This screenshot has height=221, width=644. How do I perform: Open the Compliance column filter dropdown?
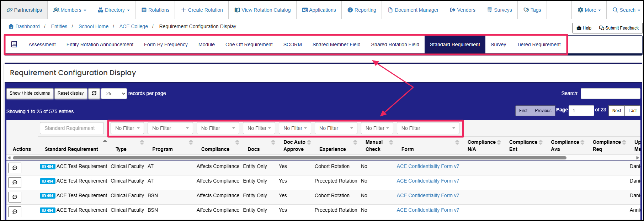218,128
